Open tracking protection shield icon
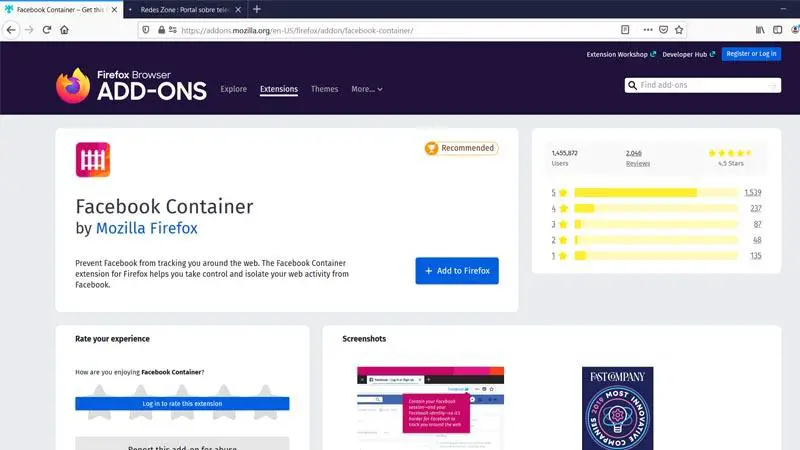The height and width of the screenshot is (450, 800). pos(146,30)
